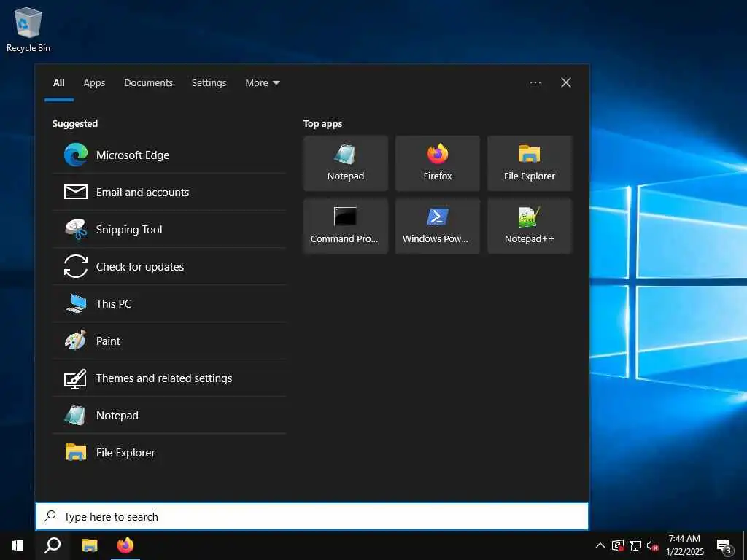Switch to the Documents tab
Image resolution: width=747 pixels, height=560 pixels.
[x=148, y=83]
